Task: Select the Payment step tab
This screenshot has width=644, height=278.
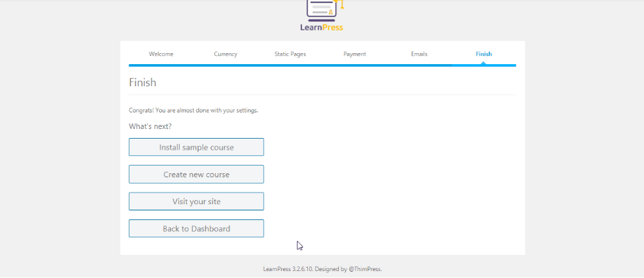Action: tap(355, 54)
